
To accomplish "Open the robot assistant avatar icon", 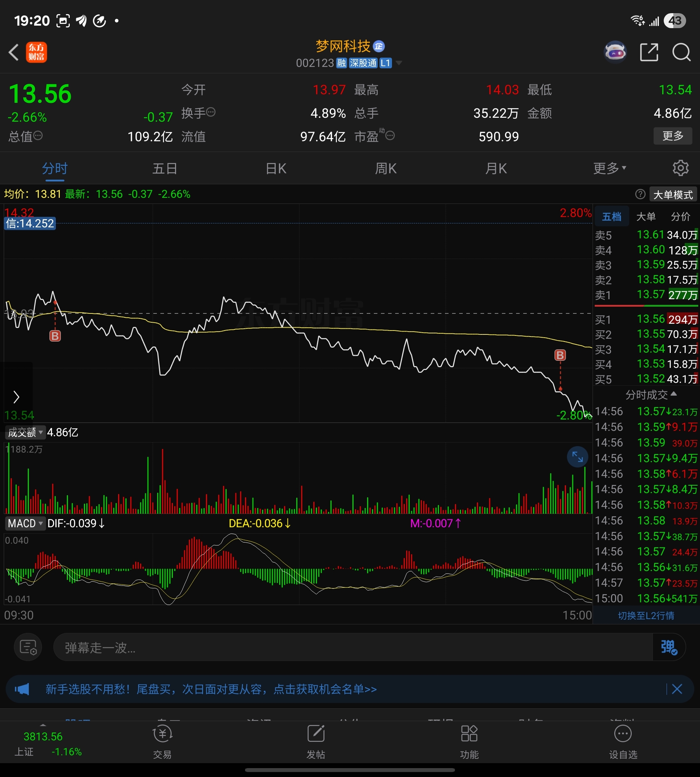I will pyautogui.click(x=615, y=52).
